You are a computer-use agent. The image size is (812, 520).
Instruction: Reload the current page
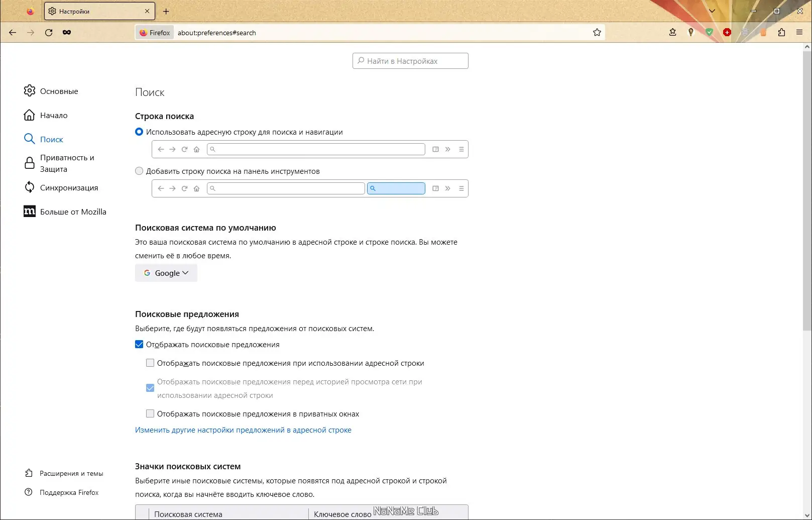click(x=49, y=33)
